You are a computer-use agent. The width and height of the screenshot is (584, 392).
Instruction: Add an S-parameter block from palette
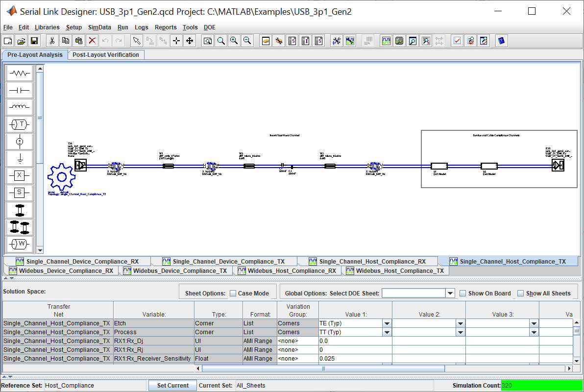20,193
